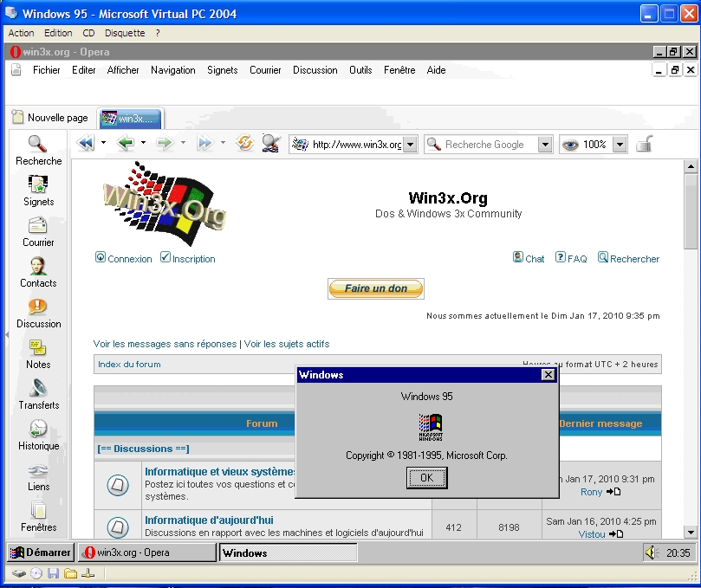Open the Liens links panel
Viewport: 701px width, 588px height.
(38, 476)
